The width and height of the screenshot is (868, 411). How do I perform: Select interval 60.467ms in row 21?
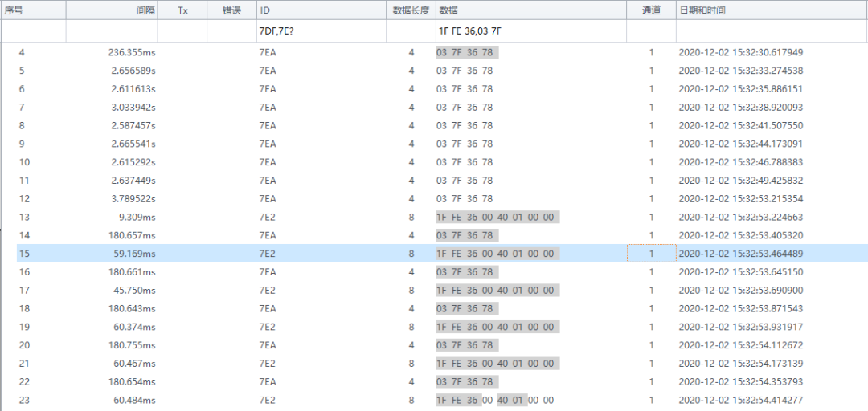point(134,363)
